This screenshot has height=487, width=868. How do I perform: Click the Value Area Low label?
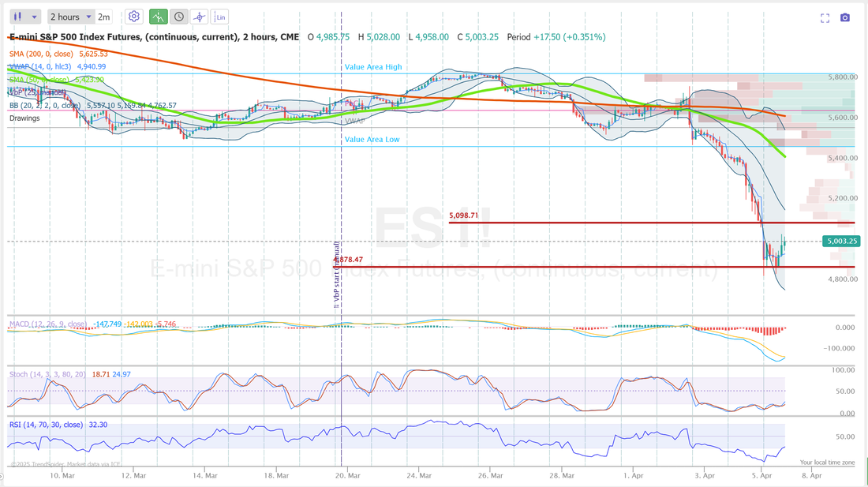(372, 140)
